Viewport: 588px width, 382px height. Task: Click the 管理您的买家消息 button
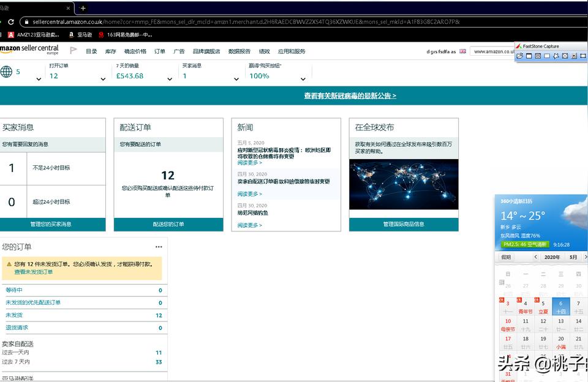(53, 224)
